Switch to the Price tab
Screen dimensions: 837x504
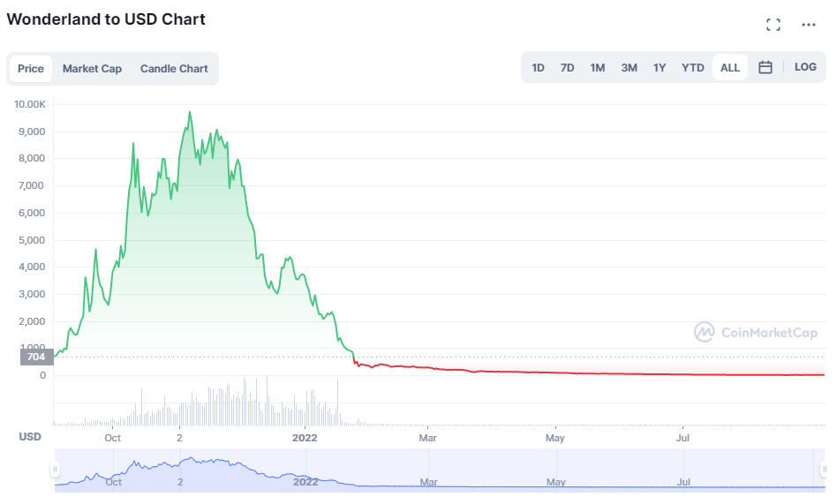point(30,68)
